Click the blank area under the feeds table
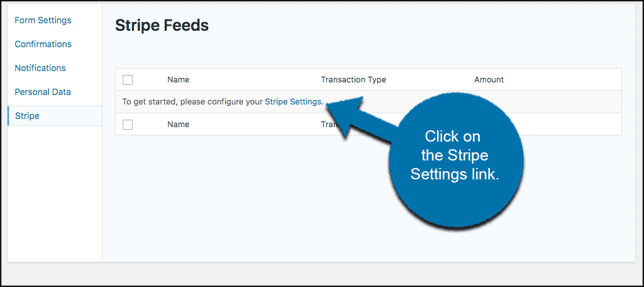Image resolution: width=644 pixels, height=287 pixels. pos(247,198)
